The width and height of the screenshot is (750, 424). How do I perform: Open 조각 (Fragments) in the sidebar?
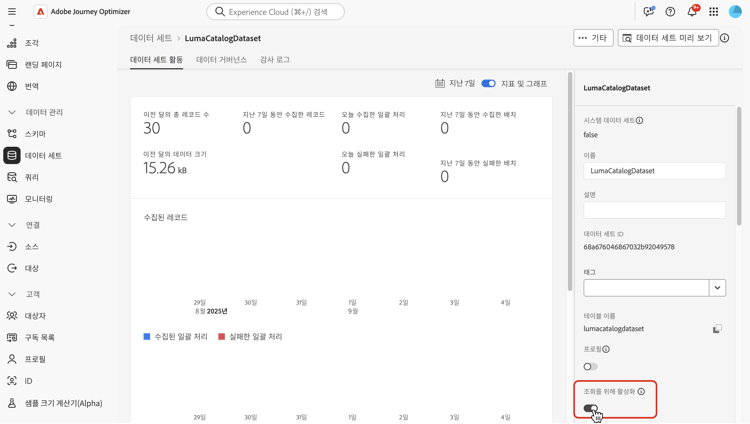[x=32, y=43]
